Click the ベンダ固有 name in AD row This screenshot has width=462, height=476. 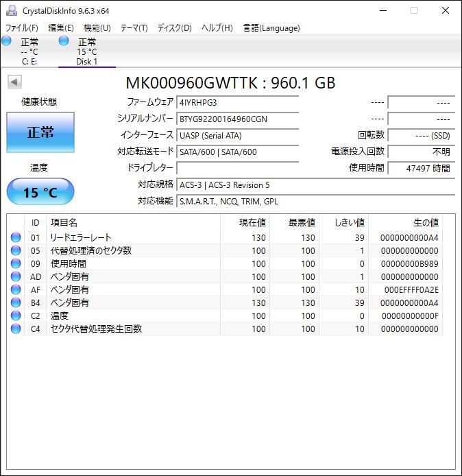point(70,276)
